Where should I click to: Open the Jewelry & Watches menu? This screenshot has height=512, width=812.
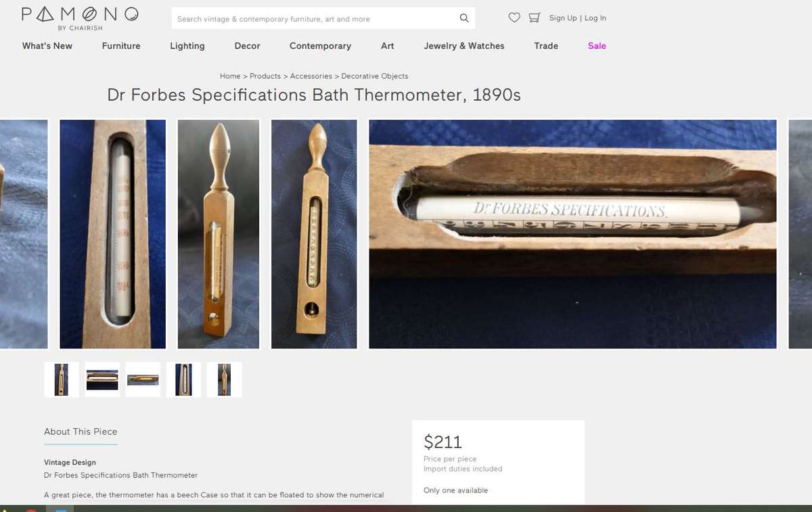(464, 46)
